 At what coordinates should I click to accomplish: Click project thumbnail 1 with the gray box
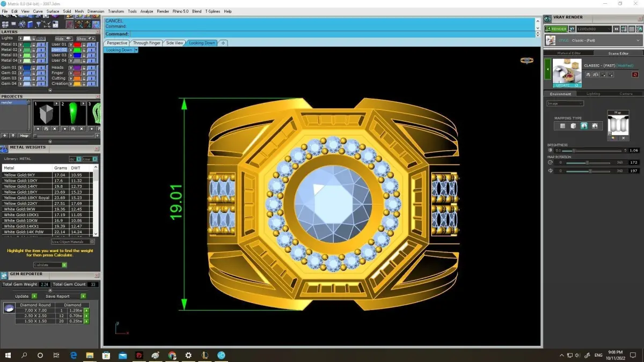(46, 114)
